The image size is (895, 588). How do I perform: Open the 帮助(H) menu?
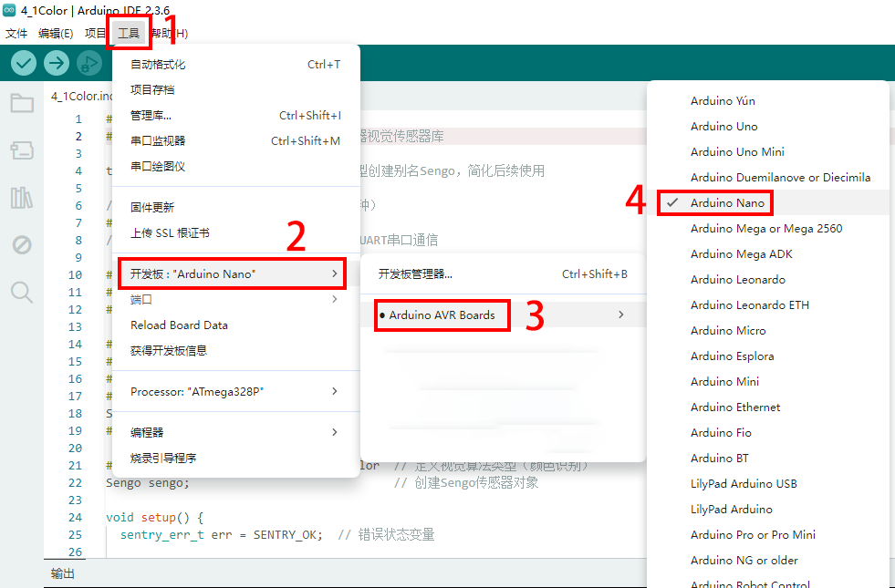point(170,34)
